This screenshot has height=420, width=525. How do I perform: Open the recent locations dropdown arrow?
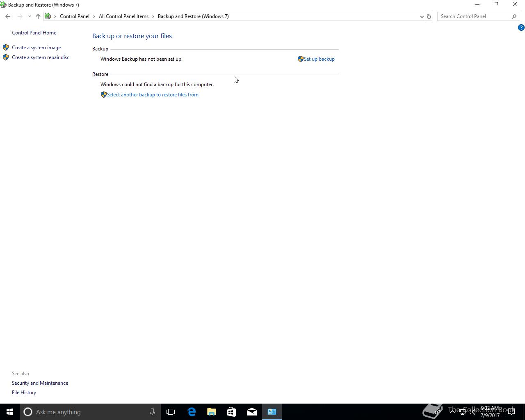click(x=30, y=16)
